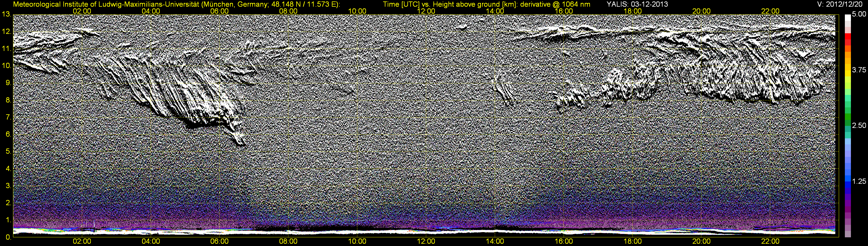
Task: Click the height axis label 13
Action: (x=6, y=14)
